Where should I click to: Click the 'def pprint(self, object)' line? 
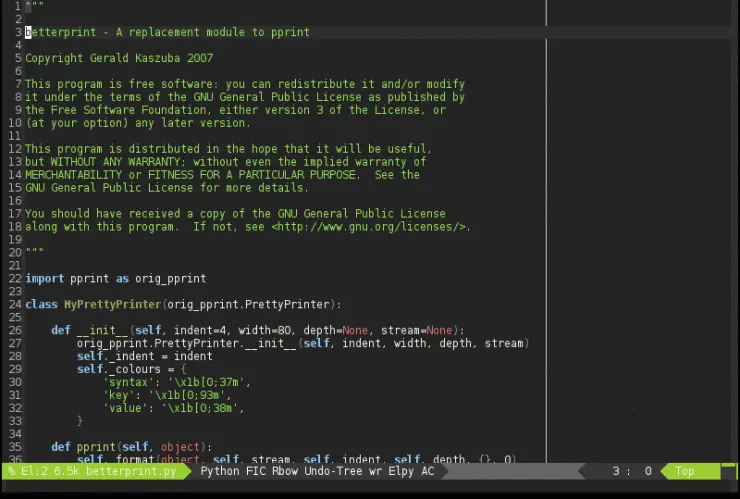click(131, 447)
